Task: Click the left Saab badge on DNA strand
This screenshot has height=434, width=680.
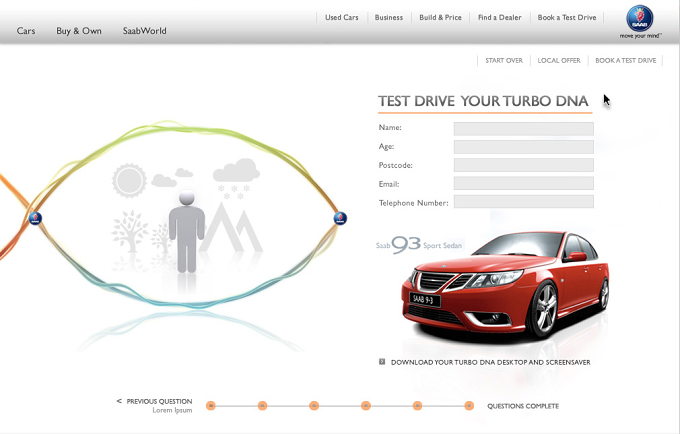Action: coord(36,218)
